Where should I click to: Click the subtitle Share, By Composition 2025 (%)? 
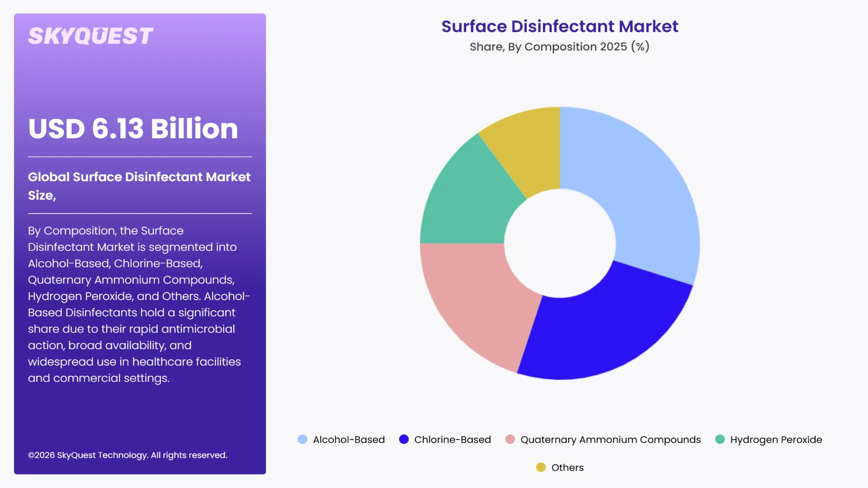pyautogui.click(x=560, y=47)
